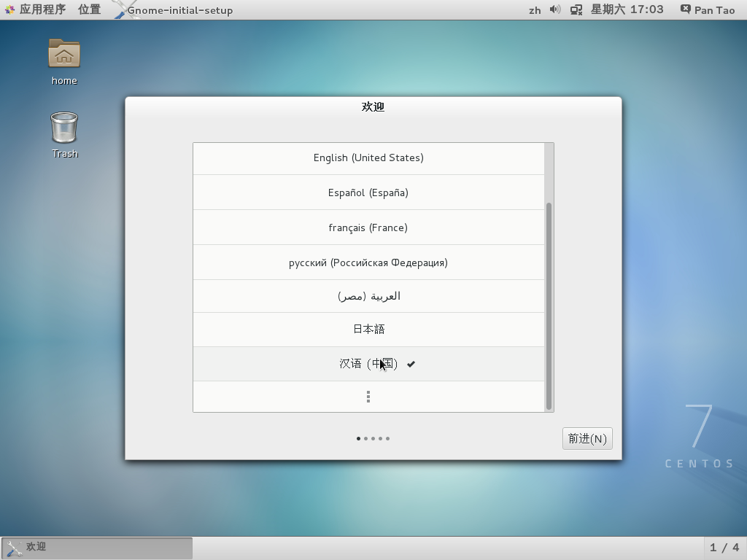Open the 位置 menu
747x560 pixels.
(89, 9)
